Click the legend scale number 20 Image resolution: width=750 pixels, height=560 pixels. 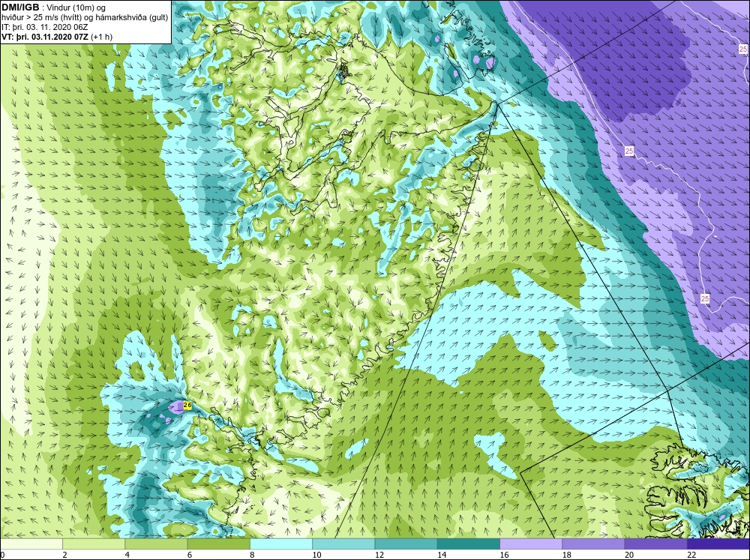(629, 555)
